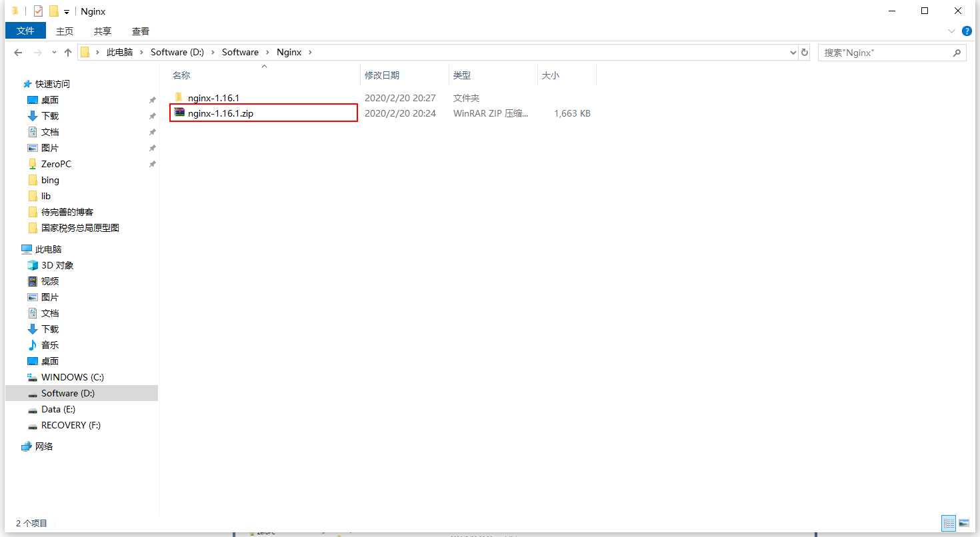Refresh the current folder view
The height and width of the screenshot is (537, 980).
tap(805, 52)
